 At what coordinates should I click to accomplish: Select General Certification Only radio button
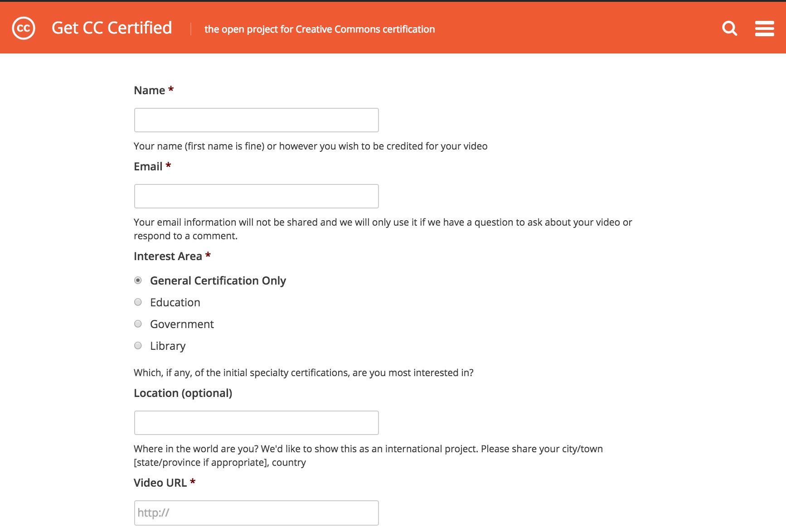(x=138, y=281)
